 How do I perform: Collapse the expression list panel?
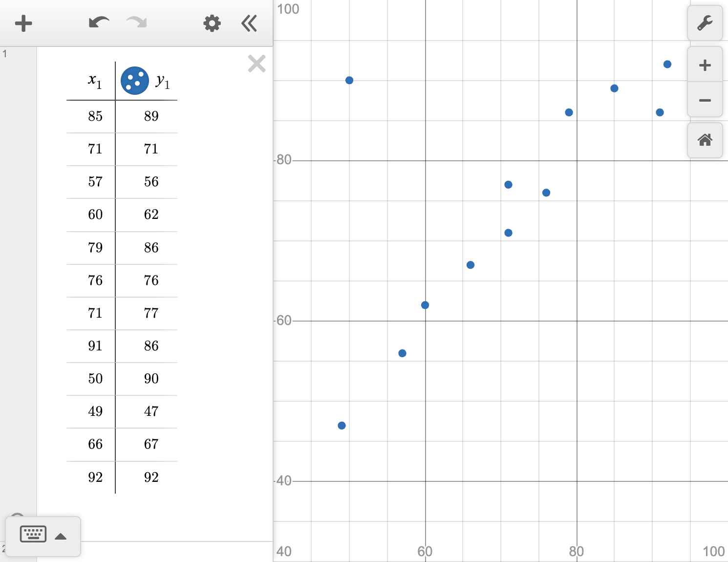pyautogui.click(x=249, y=23)
